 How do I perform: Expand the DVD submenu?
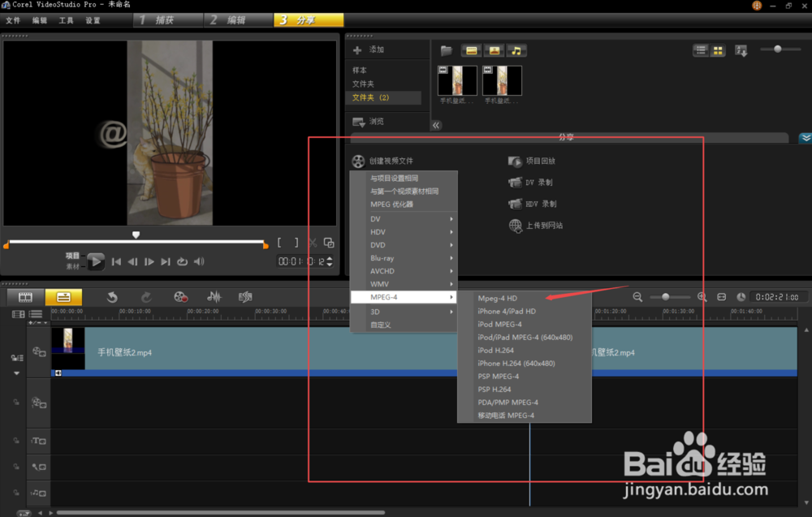404,245
